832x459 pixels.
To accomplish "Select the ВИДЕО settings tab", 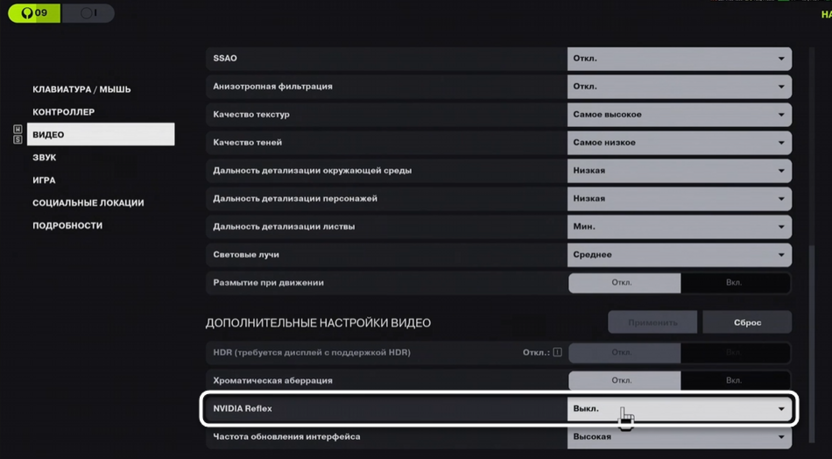I will click(x=101, y=134).
